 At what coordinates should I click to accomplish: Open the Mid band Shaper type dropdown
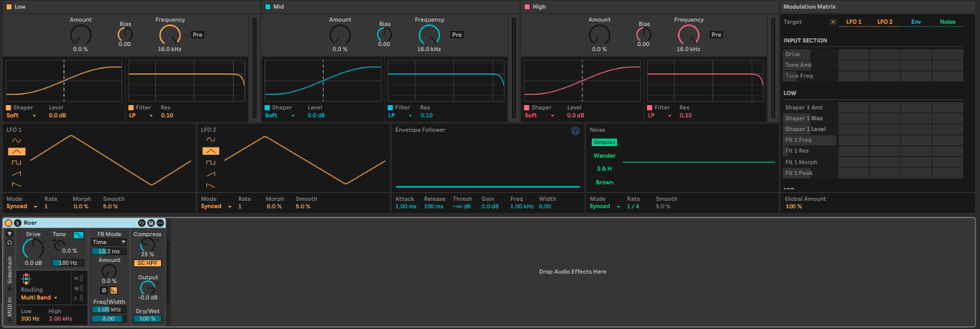pyautogui.click(x=280, y=115)
